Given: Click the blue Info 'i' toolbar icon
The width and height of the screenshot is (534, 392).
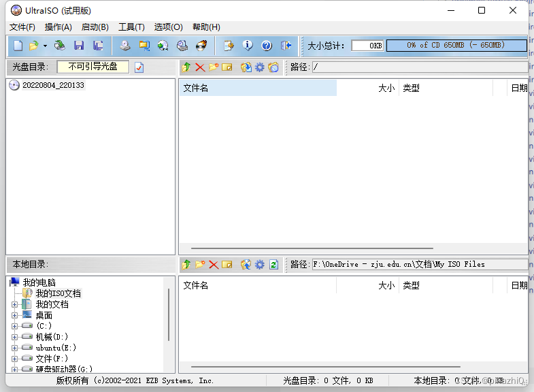Looking at the screenshot, I should coord(248,46).
